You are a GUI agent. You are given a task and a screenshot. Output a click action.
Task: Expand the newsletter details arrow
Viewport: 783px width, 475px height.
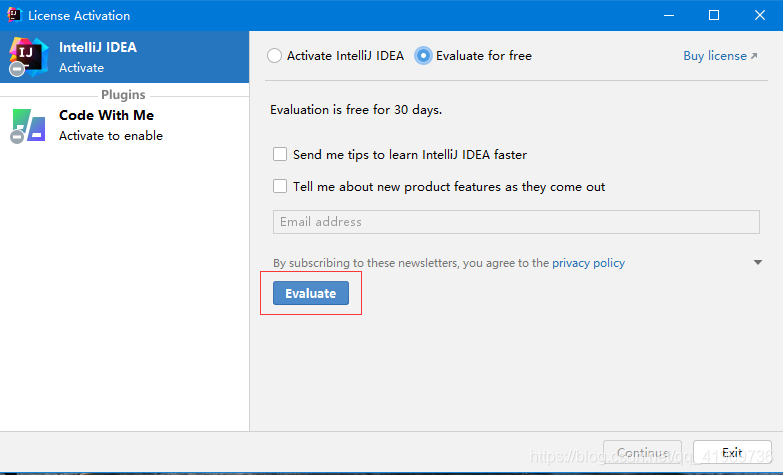click(758, 262)
